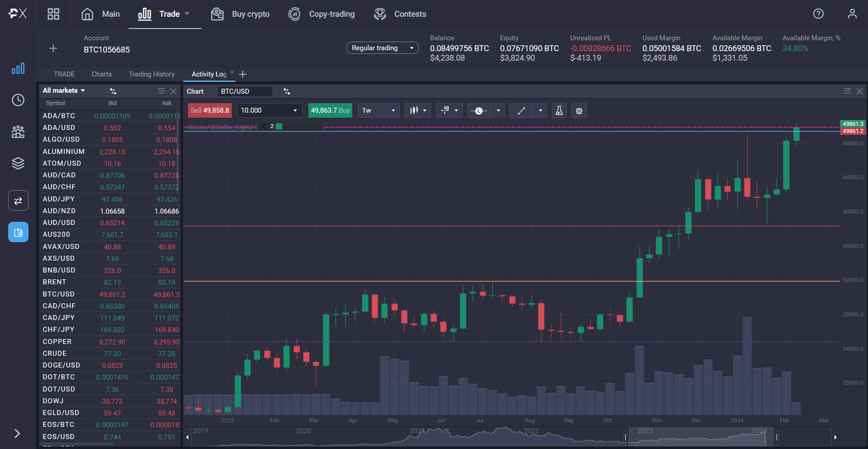The height and width of the screenshot is (449, 868).
Task: Adjust right handle of timeline navigator
Action: tap(777, 437)
